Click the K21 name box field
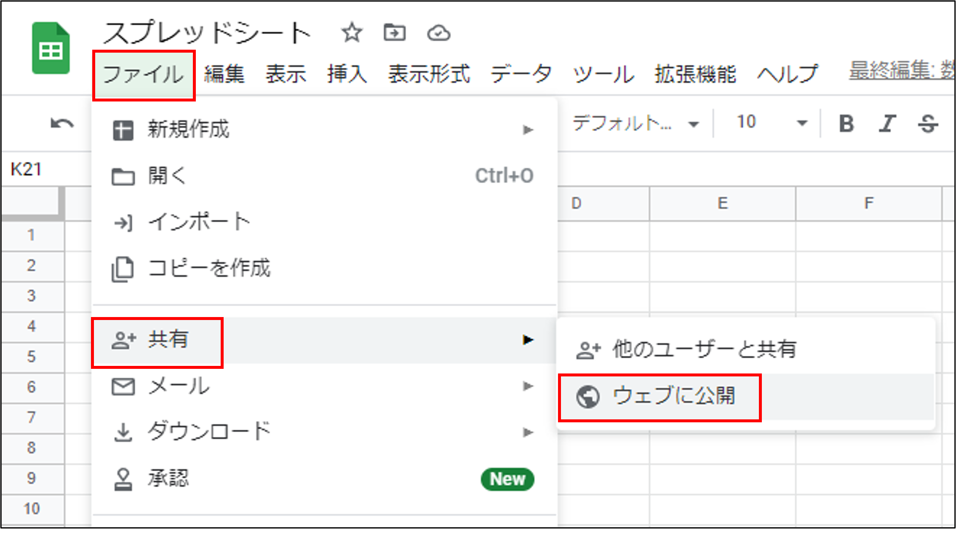Screen dimensions: 980x560 [x=26, y=169]
